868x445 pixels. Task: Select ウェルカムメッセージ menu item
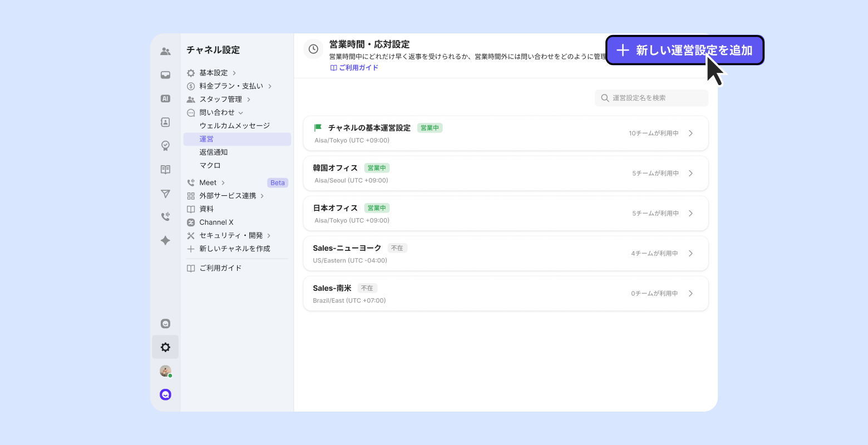click(x=234, y=126)
